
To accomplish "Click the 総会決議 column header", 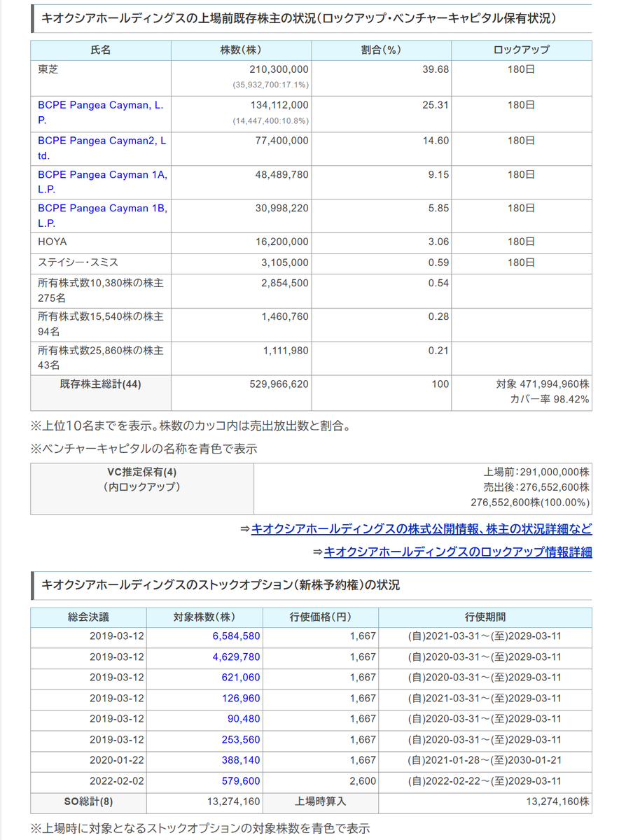I will pos(89,617).
